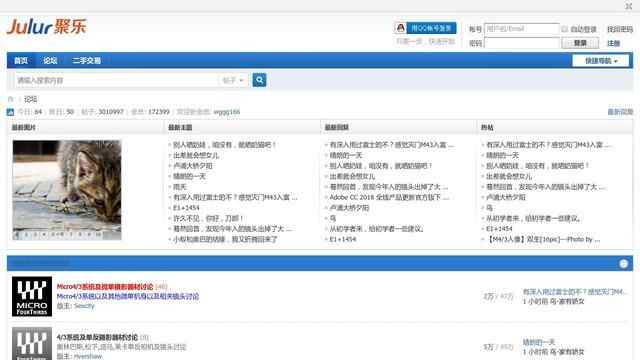This screenshot has width=640, height=360.
Task: Click the 注册 register link
Action: 613,43
